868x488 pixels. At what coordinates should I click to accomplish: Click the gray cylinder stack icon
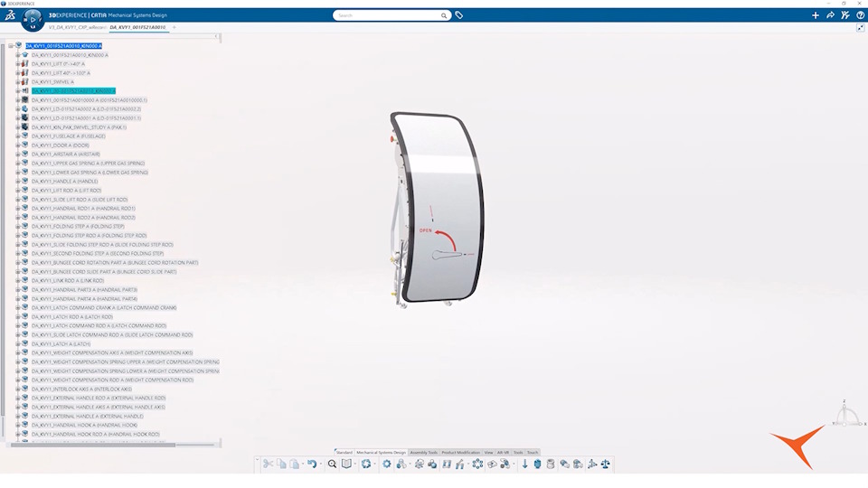point(551,465)
